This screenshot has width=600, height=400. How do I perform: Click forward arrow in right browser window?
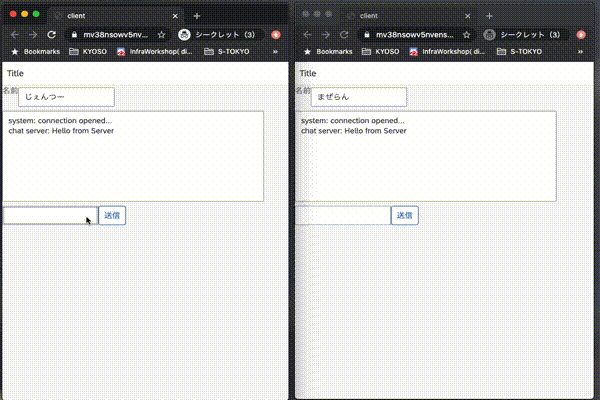(x=326, y=35)
